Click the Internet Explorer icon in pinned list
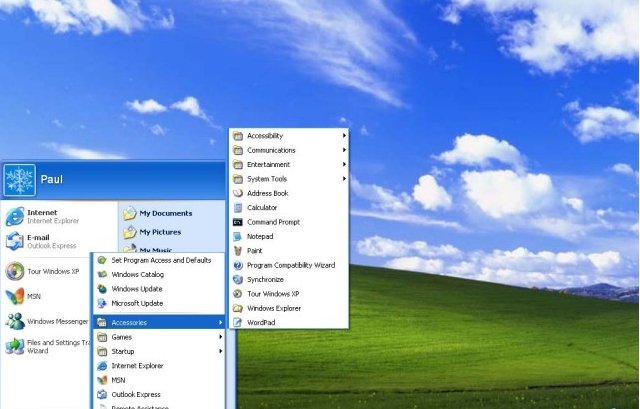Screen dimensions: 640x409 pos(15,216)
